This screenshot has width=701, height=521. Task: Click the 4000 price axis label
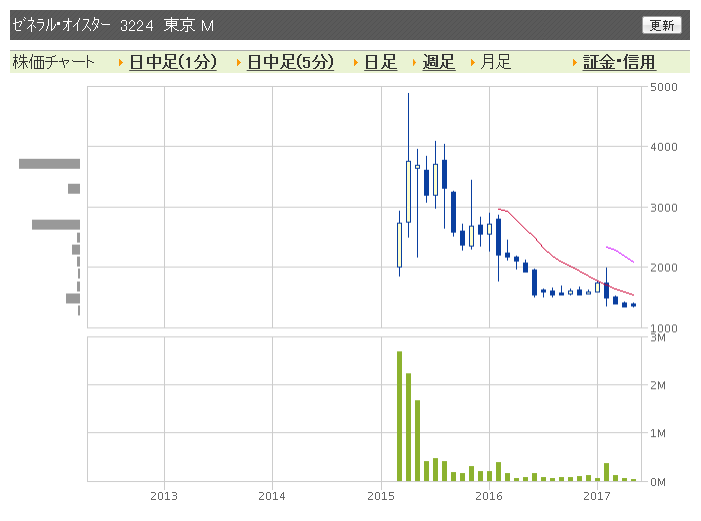coord(663,147)
